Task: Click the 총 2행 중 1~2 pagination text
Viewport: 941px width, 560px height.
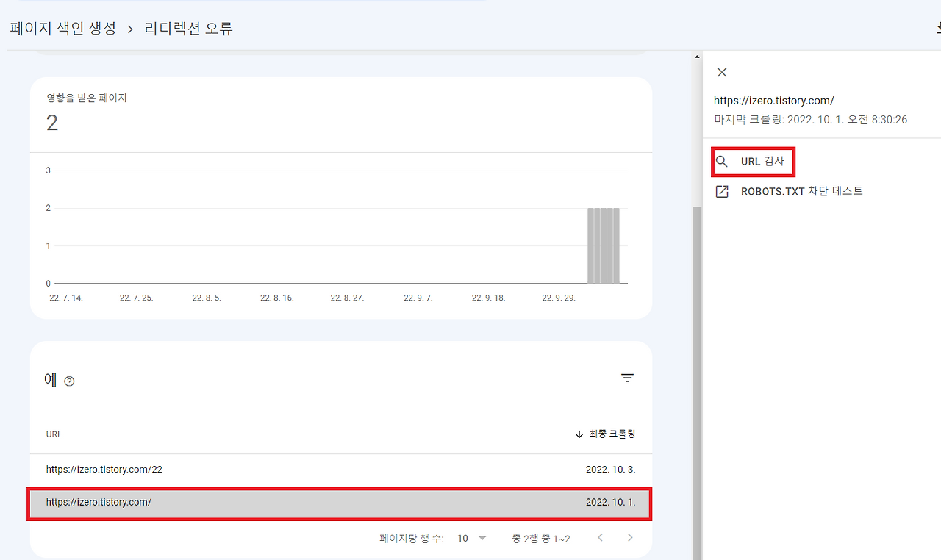Action: (541, 539)
